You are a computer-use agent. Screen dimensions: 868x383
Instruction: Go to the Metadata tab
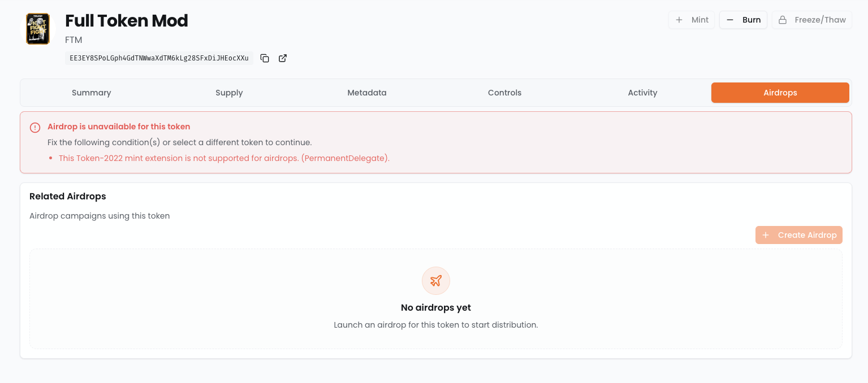367,93
